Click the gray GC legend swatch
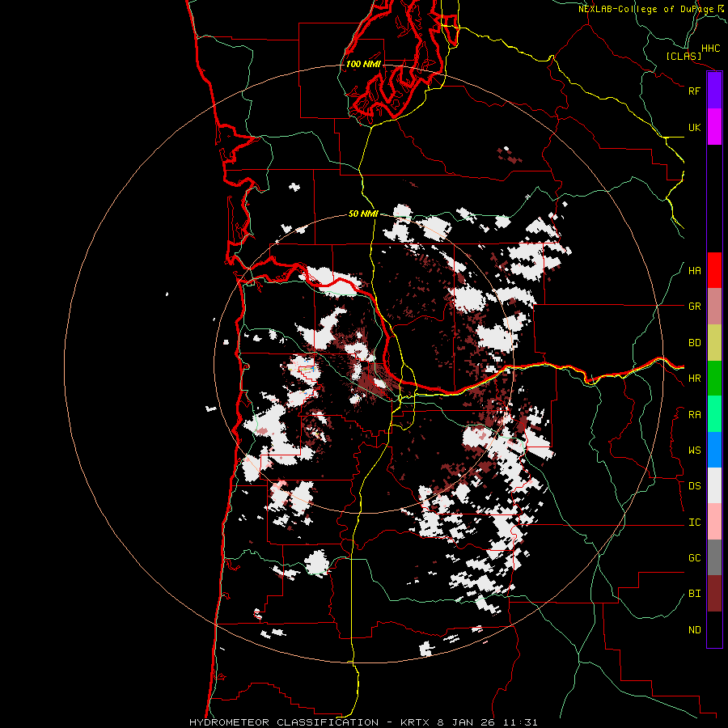 [x=714, y=557]
